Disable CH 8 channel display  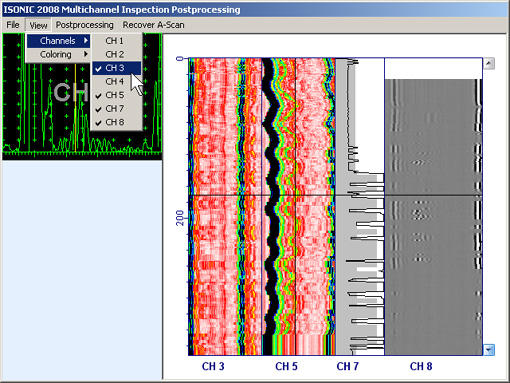(117, 122)
